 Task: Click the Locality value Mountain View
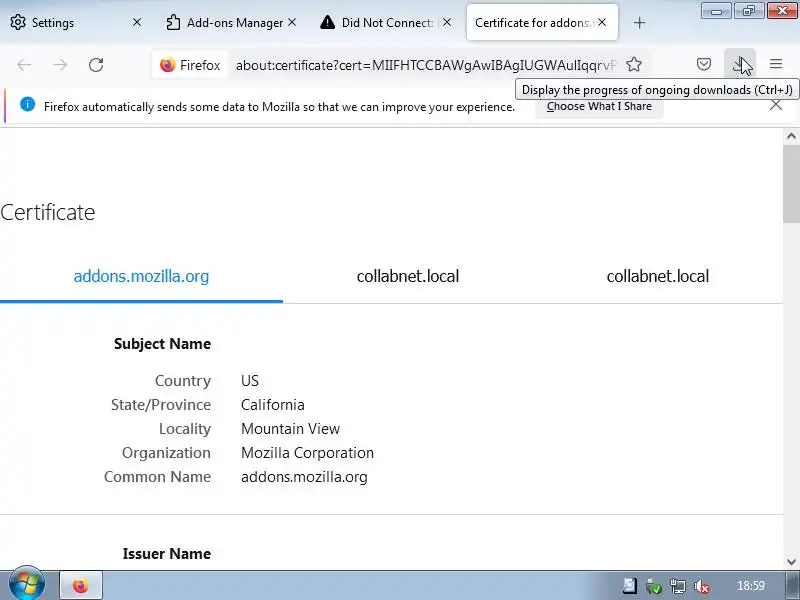point(290,429)
